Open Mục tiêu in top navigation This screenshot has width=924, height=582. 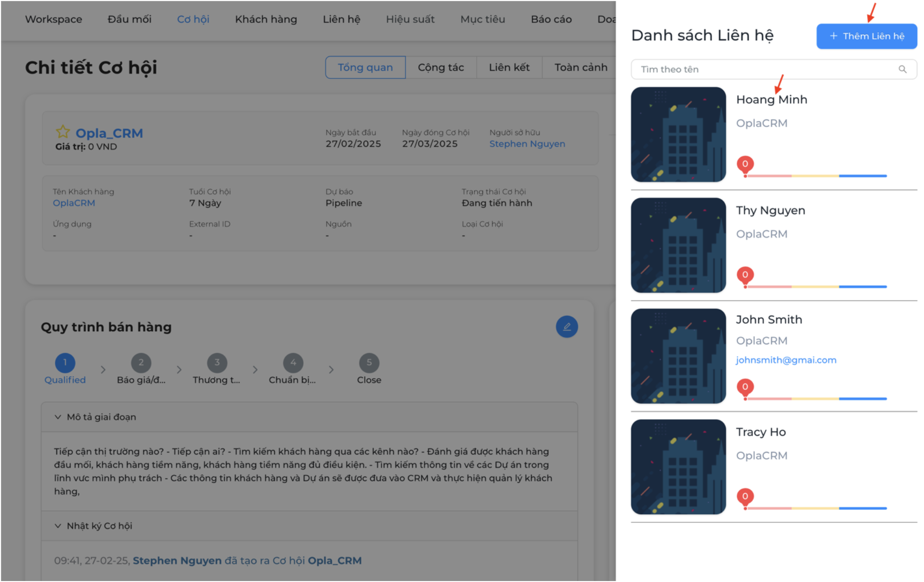[x=483, y=20]
